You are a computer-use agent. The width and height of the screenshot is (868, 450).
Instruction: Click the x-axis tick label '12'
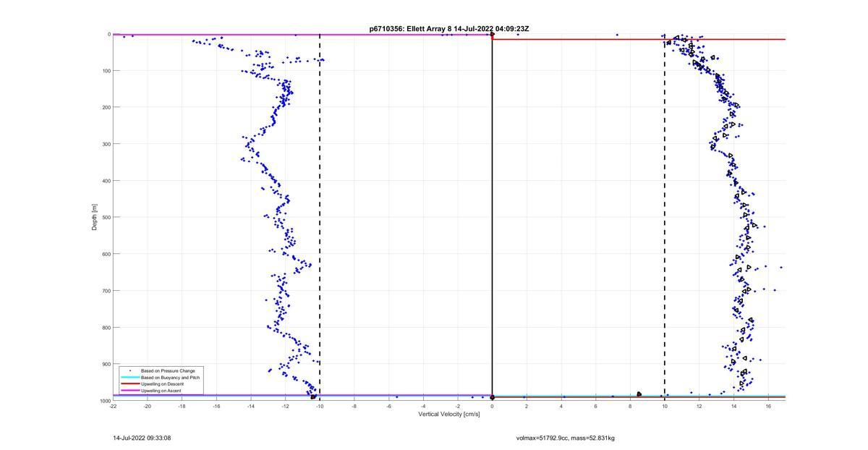(699, 407)
